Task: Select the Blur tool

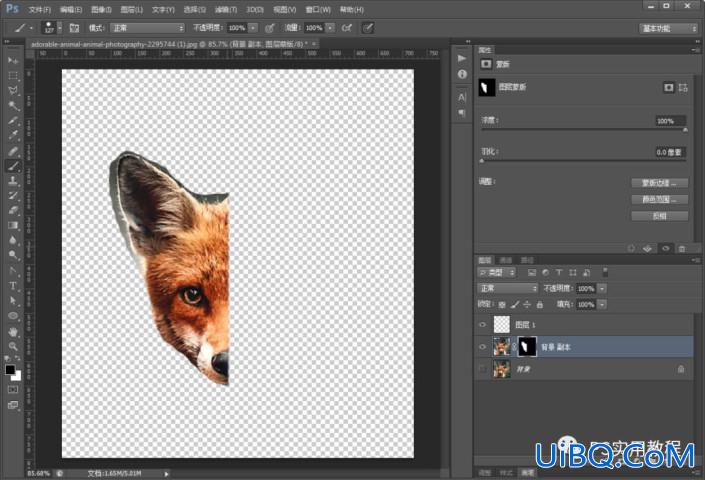Action: pyautogui.click(x=13, y=240)
